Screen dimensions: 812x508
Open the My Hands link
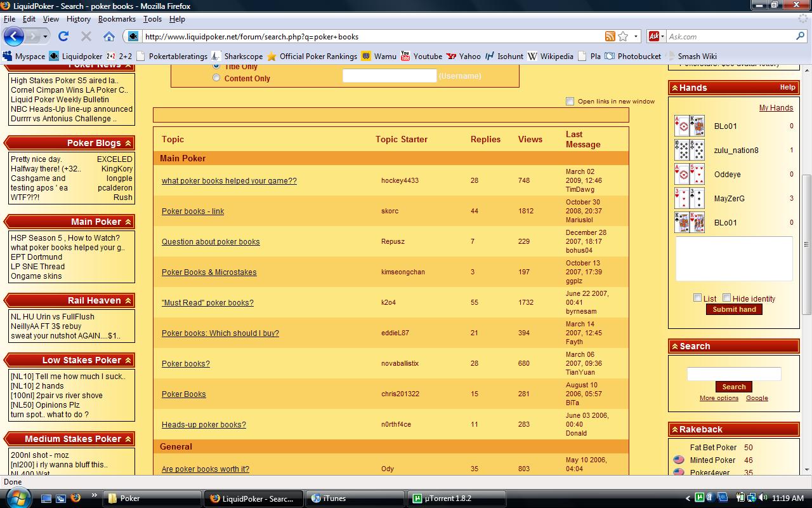(776, 108)
